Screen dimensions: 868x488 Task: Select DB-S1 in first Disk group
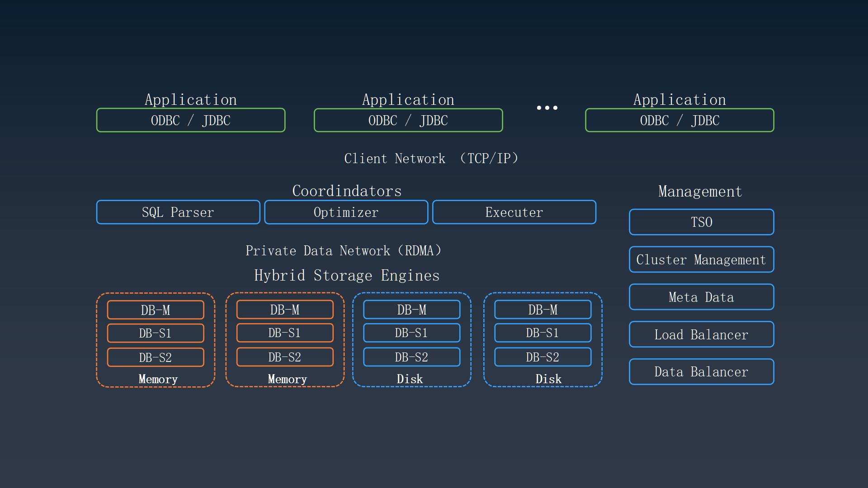pyautogui.click(x=411, y=333)
